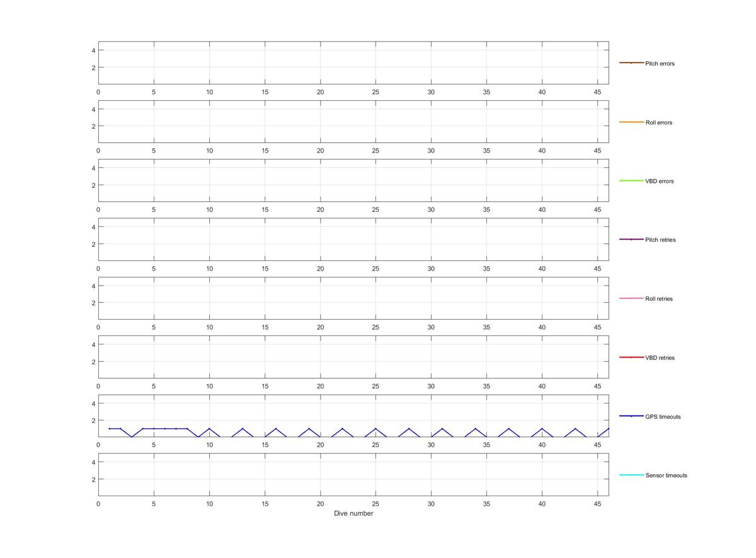
Task: Select the GPS timeouts peak at dive 22
Action: click(343, 429)
